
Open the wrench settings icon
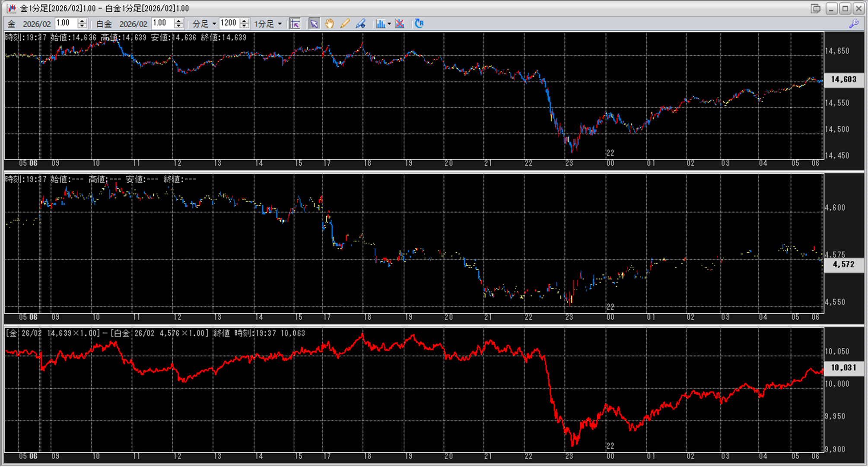[854, 24]
